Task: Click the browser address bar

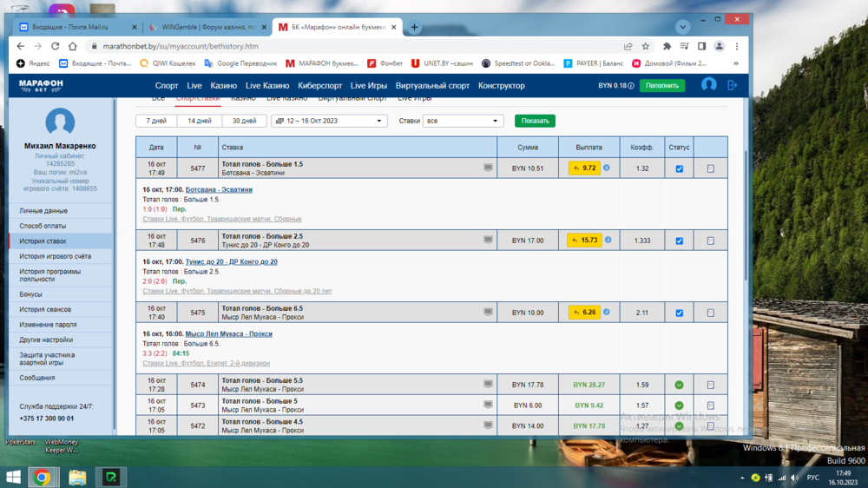Action: [x=354, y=46]
